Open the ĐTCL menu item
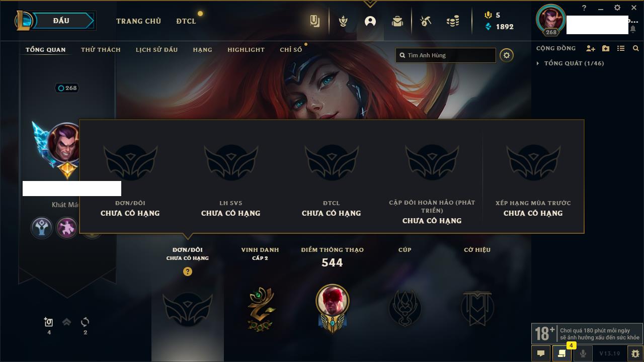Screen dimensions: 644x362 click(x=186, y=21)
